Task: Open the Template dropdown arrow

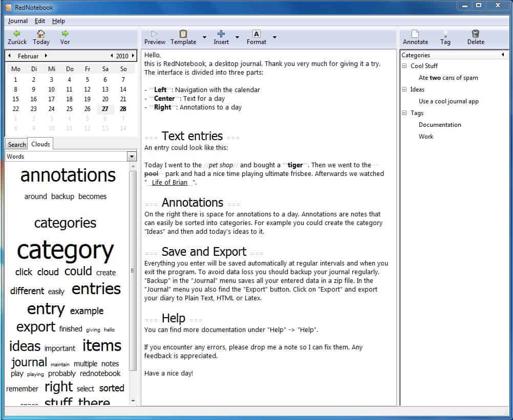Action: (205, 37)
